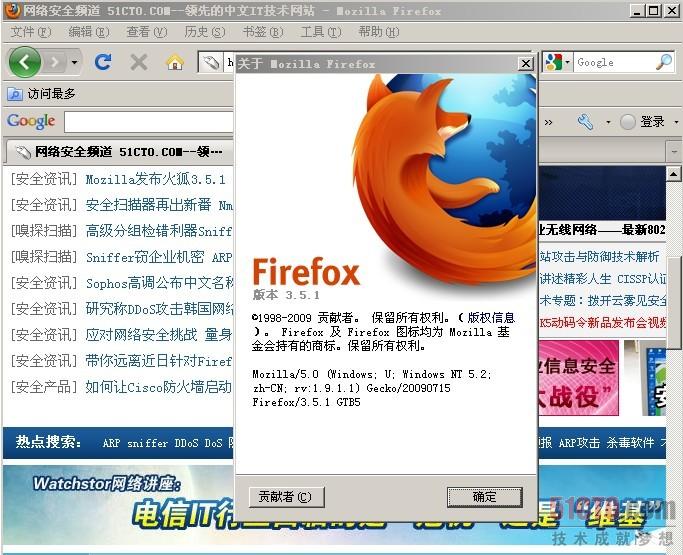Go to the home page icon

(x=175, y=62)
